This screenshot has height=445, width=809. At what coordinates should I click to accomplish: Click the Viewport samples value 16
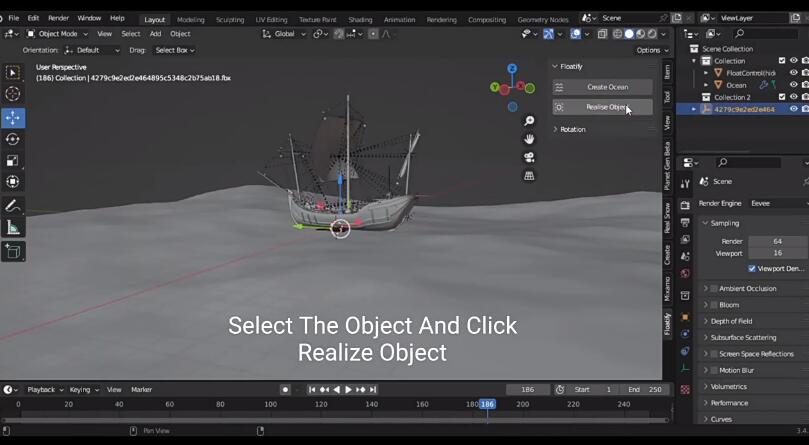point(778,253)
